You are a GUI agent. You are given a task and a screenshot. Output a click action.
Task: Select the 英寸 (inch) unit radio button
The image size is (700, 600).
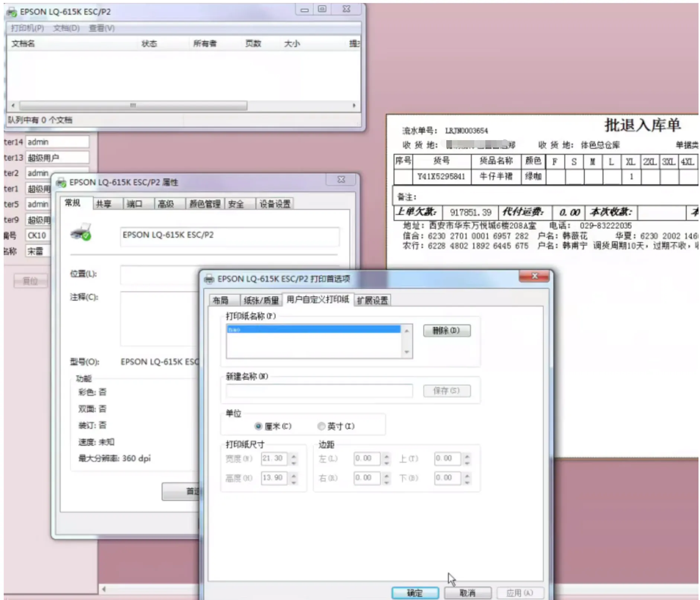click(321, 426)
